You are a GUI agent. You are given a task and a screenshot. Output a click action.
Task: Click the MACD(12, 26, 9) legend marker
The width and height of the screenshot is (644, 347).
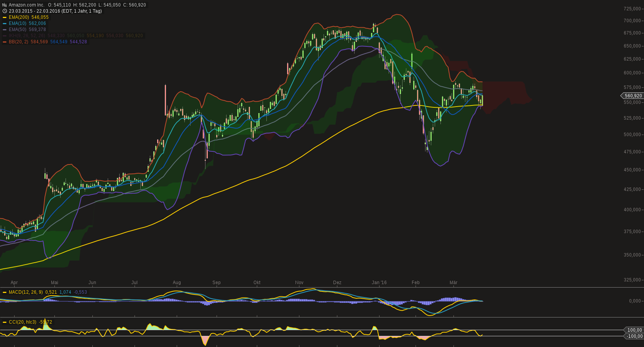click(5, 292)
